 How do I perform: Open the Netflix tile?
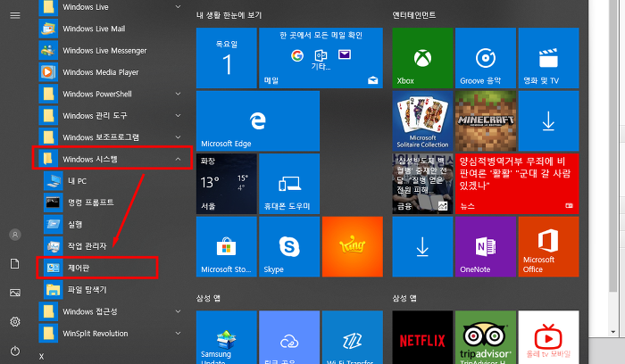pos(422,337)
